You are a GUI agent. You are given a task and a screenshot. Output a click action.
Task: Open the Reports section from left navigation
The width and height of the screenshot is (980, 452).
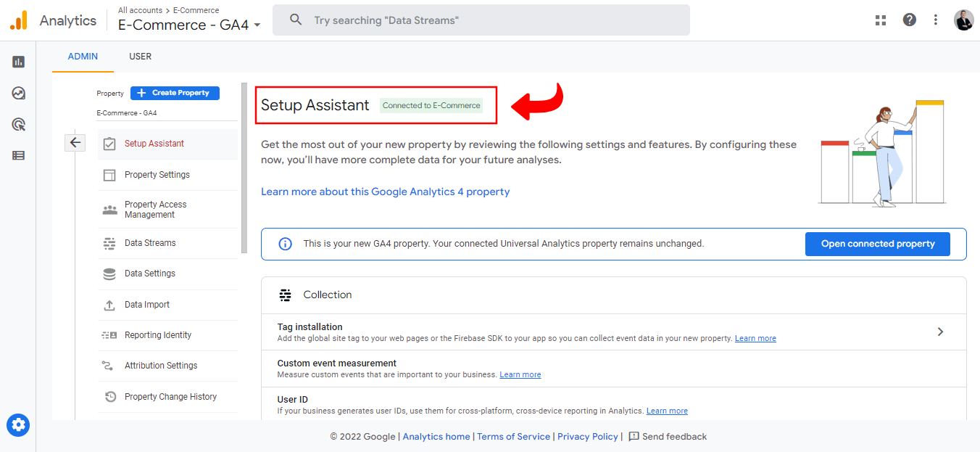tap(18, 61)
